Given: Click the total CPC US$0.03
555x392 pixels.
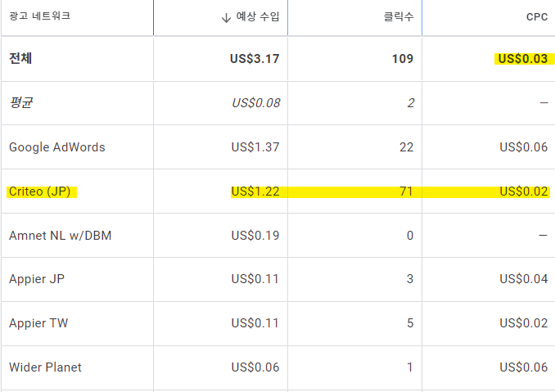Looking at the screenshot, I should pyautogui.click(x=523, y=59).
